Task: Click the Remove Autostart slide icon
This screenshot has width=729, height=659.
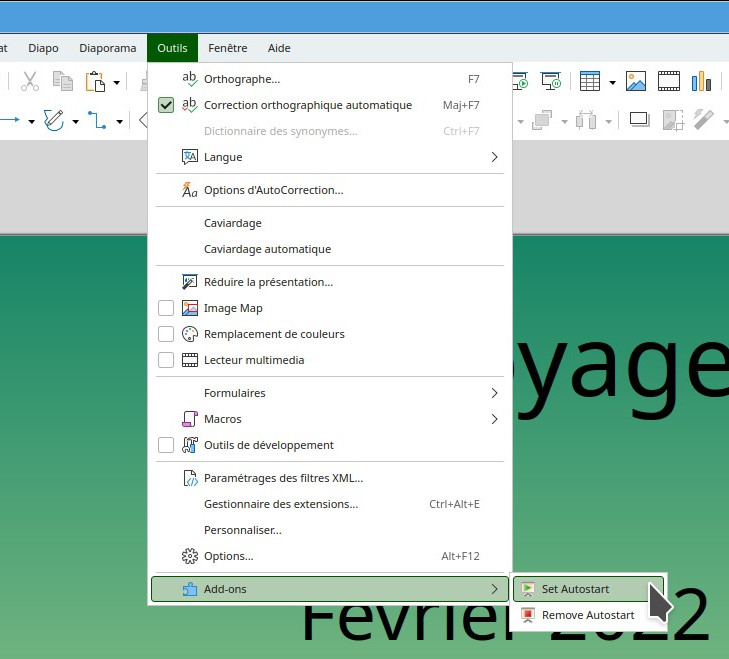Action: pyautogui.click(x=528, y=615)
